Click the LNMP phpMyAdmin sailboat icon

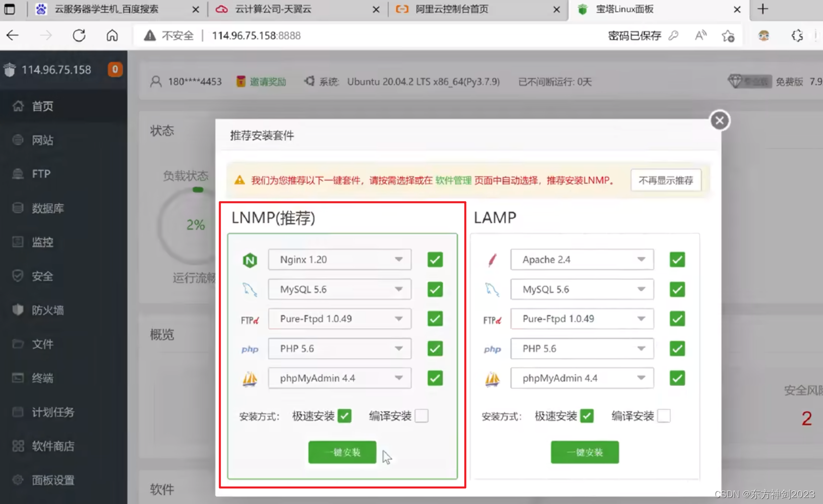point(250,379)
